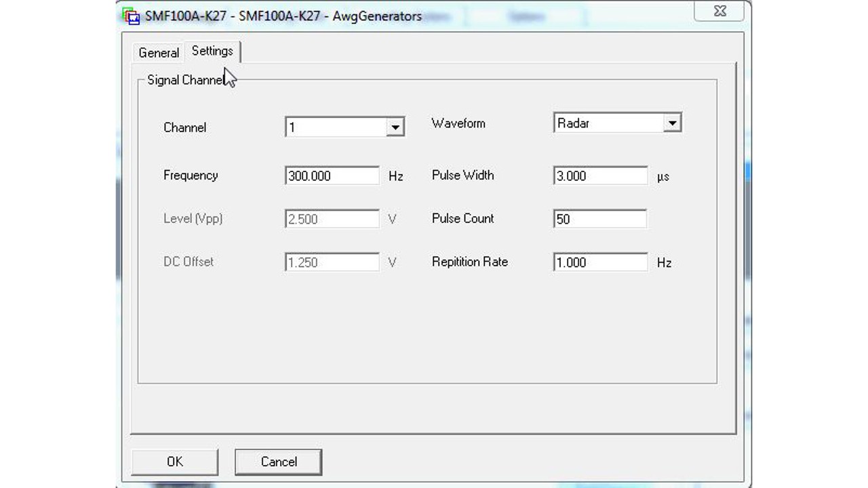The height and width of the screenshot is (488, 868).
Task: Click the Radar value in Waveform combo
Action: [574, 123]
